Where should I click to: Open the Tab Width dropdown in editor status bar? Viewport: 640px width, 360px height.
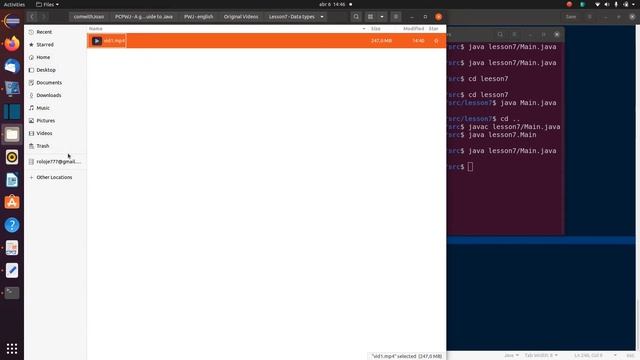click(x=541, y=356)
